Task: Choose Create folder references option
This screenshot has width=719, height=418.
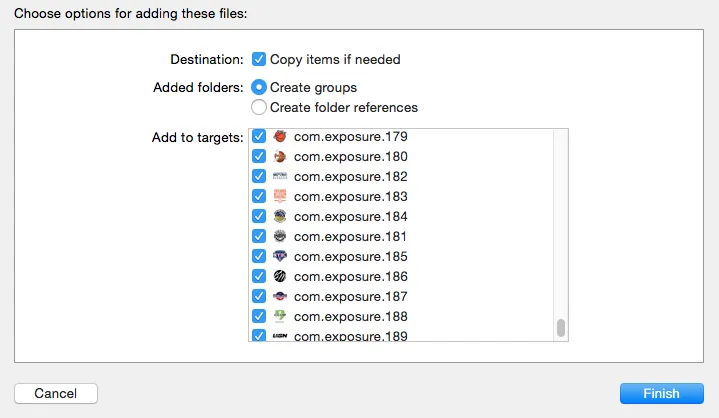Action: 259,107
